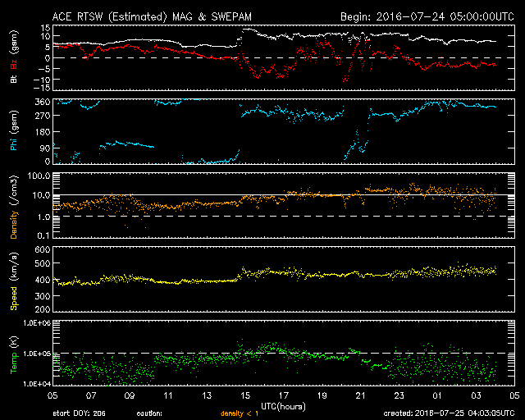Click the 'Begin: 2016-07-24 05:00:00UTC' timestamp
Viewport: 525px width, 420px height.
[x=427, y=16]
